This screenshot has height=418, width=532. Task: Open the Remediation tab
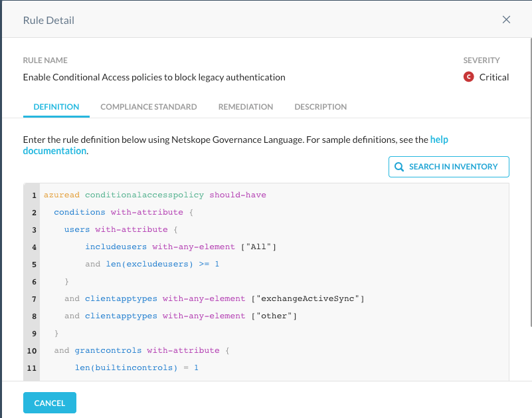[x=246, y=106]
